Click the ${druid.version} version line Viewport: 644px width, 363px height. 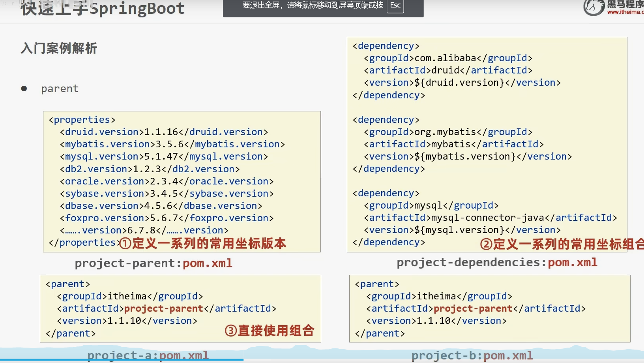pyautogui.click(x=462, y=83)
